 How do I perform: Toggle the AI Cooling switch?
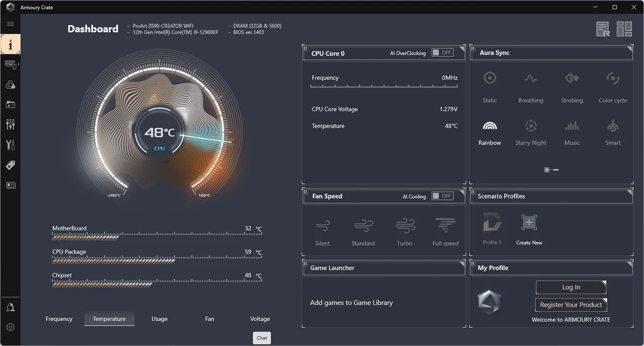(x=442, y=196)
